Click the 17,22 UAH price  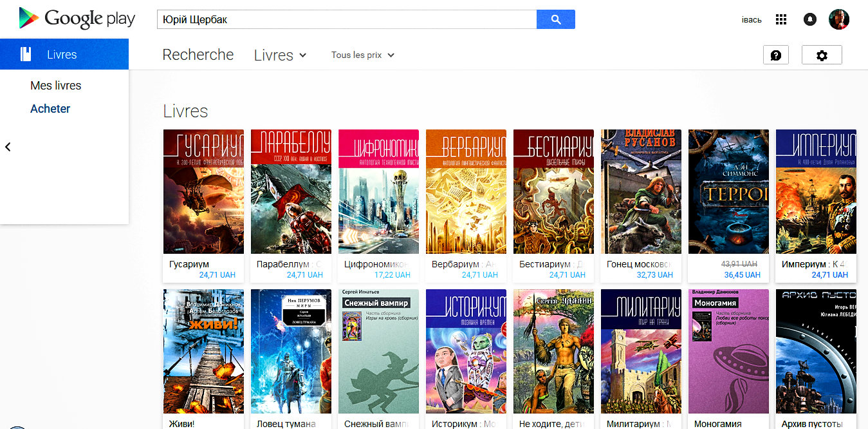point(392,275)
